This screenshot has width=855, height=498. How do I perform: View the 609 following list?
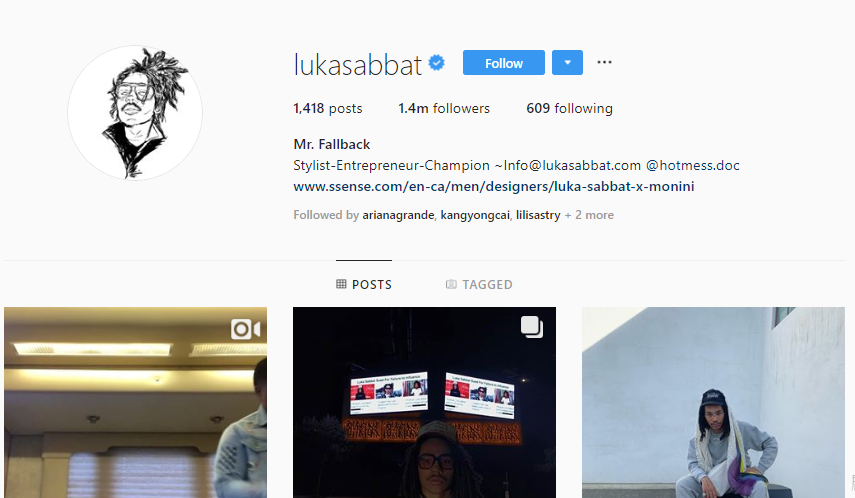click(x=569, y=109)
